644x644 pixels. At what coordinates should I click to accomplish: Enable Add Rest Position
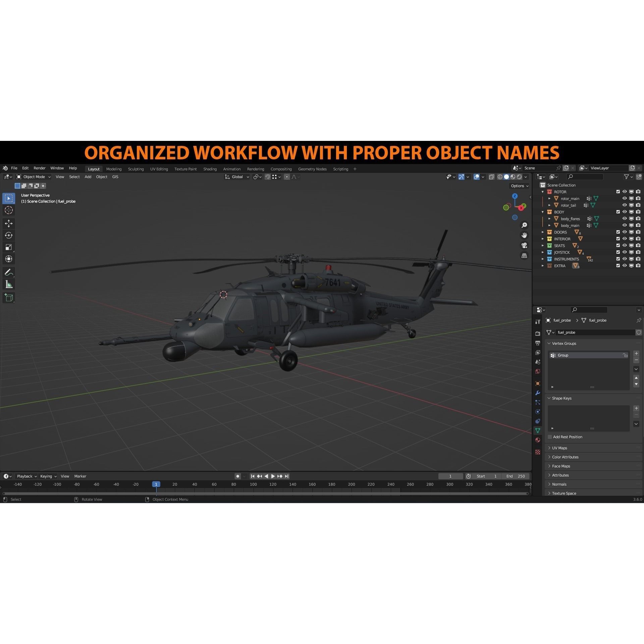click(550, 437)
